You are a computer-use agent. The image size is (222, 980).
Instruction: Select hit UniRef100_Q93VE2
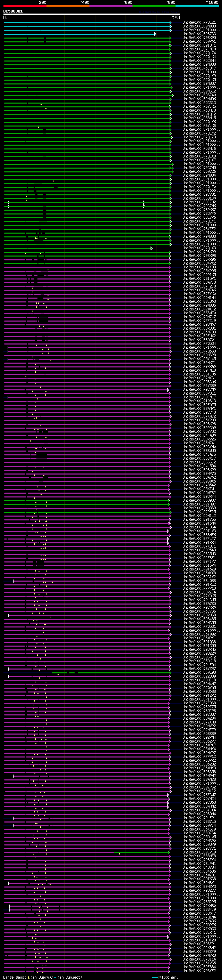pos(199,971)
